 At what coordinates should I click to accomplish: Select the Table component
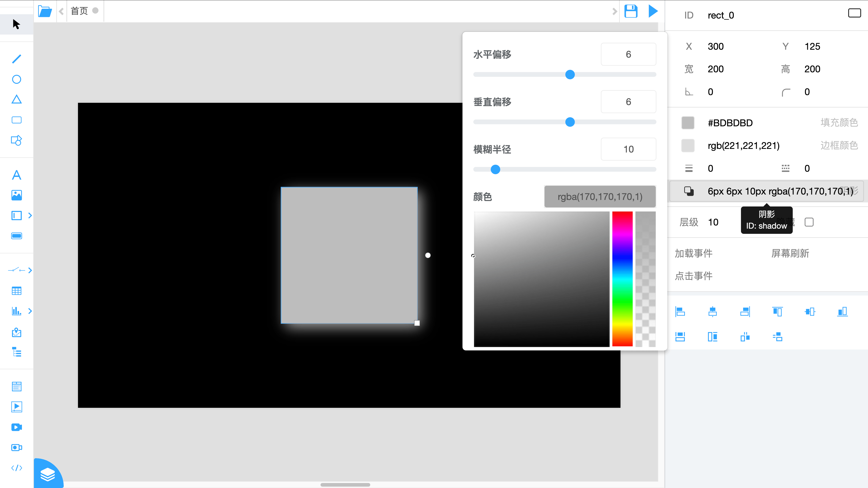point(17,291)
